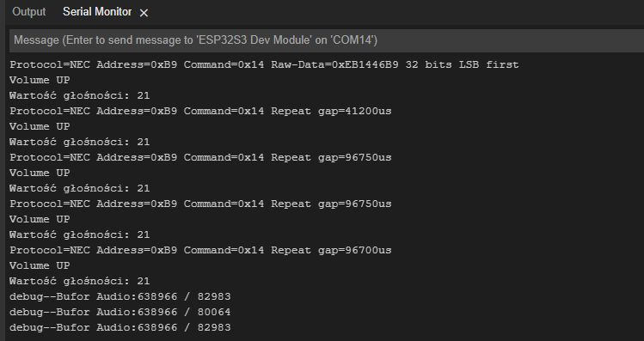
Task: Click the debug line ending with 80064
Action: pos(120,313)
